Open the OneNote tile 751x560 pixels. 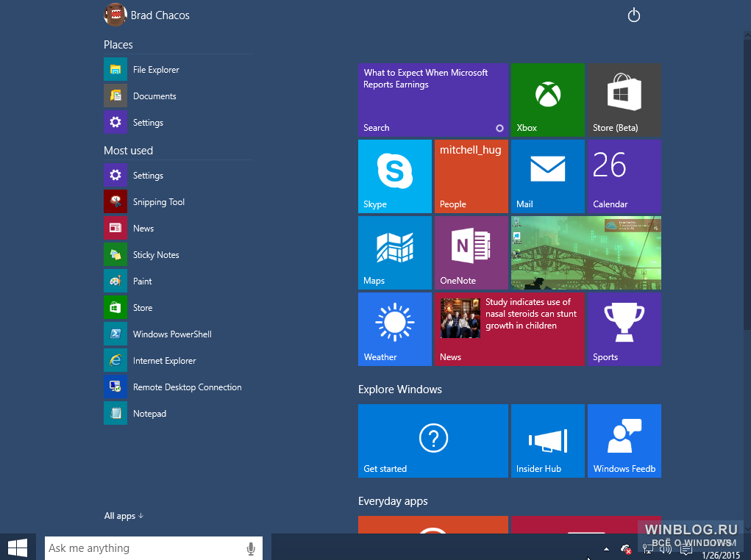pyautogui.click(x=471, y=253)
